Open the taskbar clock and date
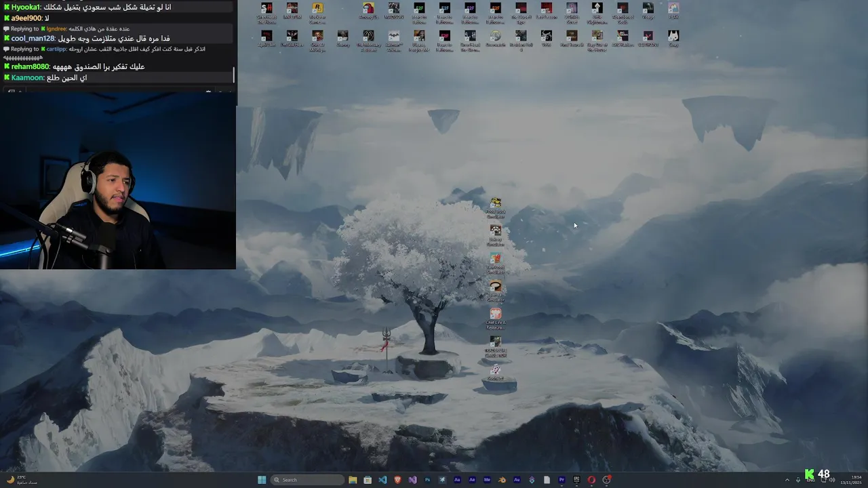The width and height of the screenshot is (868, 488). tap(851, 480)
